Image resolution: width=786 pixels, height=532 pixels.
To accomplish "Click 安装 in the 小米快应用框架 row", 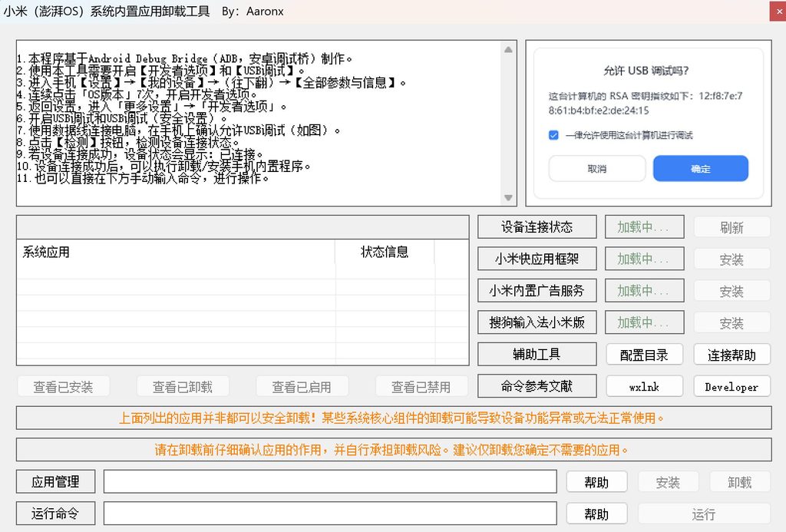I will pyautogui.click(x=732, y=259).
